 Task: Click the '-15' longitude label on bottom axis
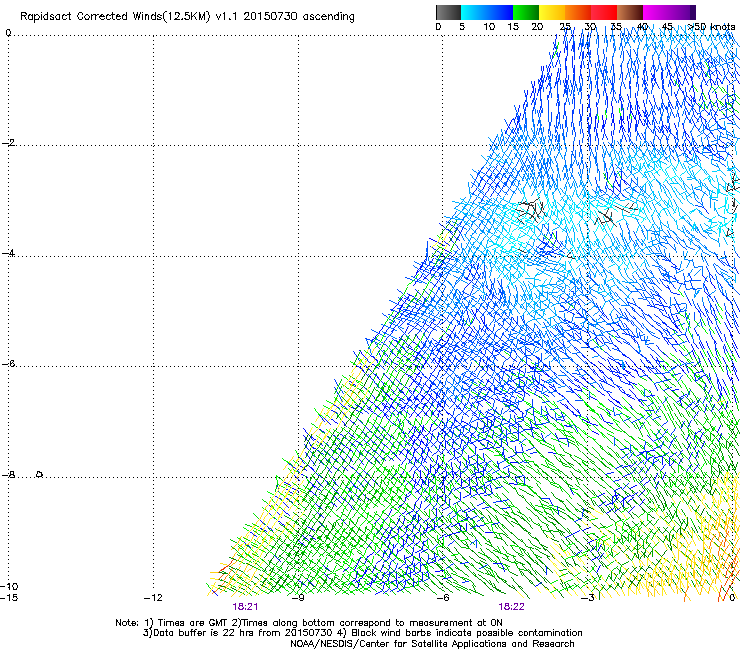[9, 598]
